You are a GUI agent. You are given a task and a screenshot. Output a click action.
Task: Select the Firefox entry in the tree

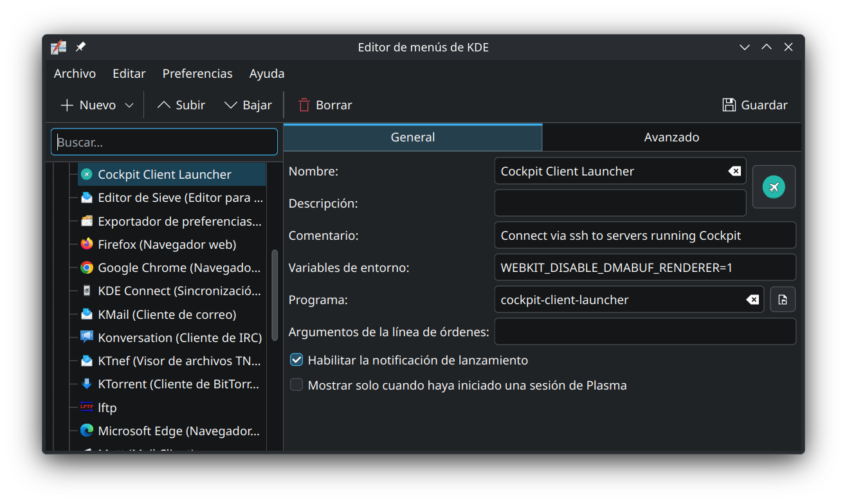click(x=167, y=244)
